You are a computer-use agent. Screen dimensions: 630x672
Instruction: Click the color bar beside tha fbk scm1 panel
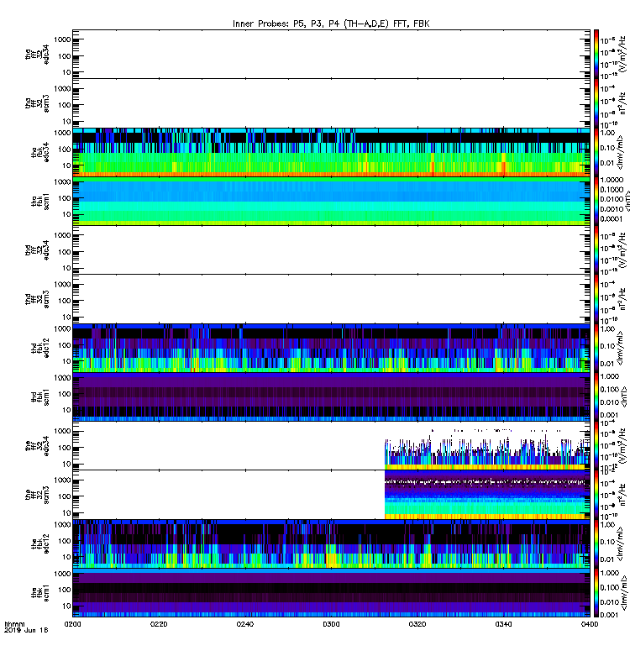pyautogui.click(x=596, y=202)
